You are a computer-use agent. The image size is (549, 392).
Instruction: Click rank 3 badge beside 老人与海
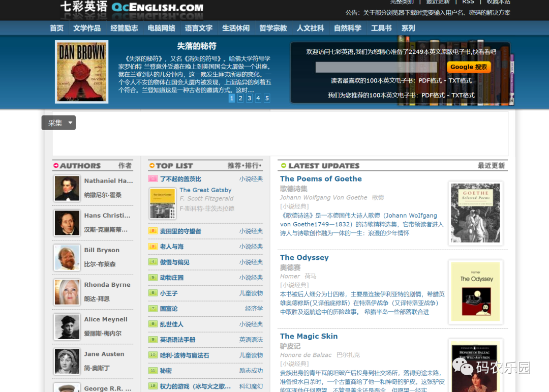(x=153, y=247)
